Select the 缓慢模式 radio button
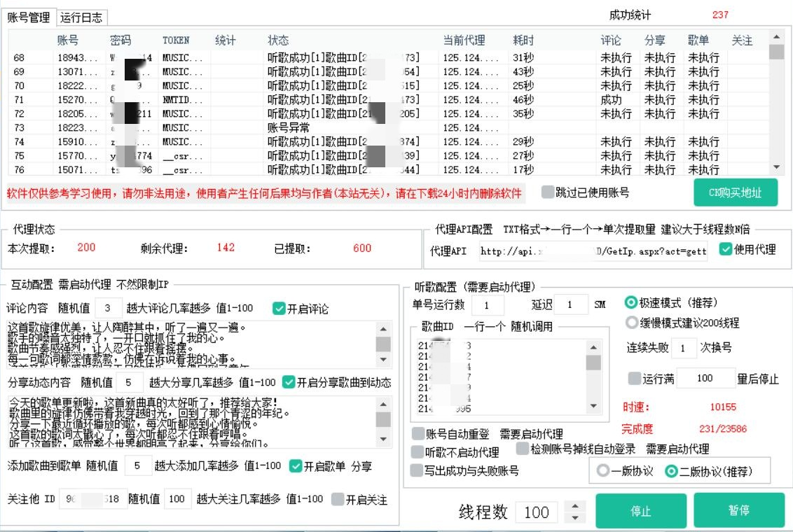 coord(630,323)
